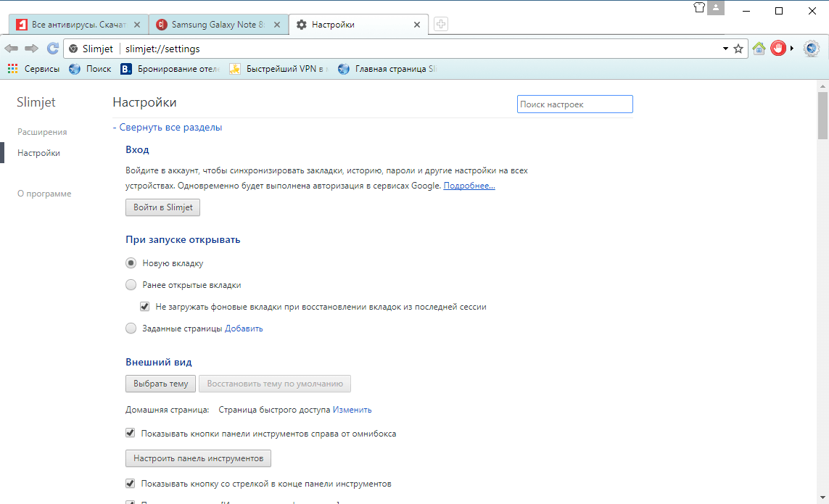Click 'Настроить панель инструментов' button
Screen dimensions: 829x504
[x=198, y=458]
